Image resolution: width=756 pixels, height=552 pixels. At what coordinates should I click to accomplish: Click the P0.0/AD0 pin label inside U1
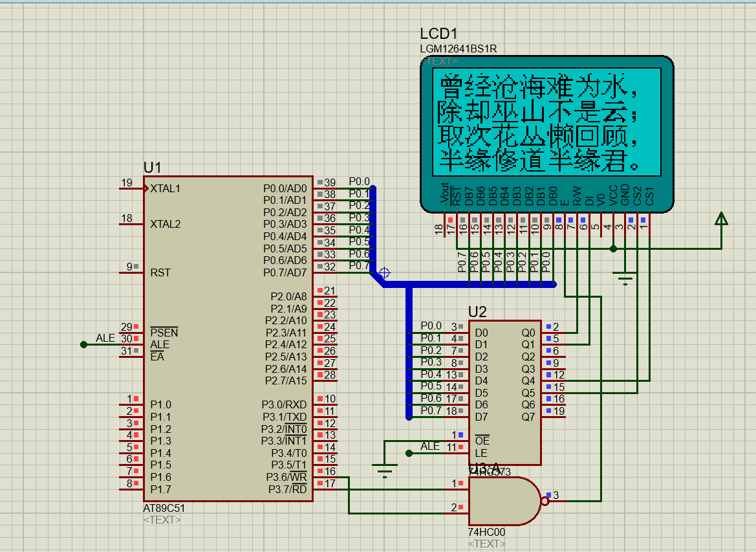click(x=285, y=189)
